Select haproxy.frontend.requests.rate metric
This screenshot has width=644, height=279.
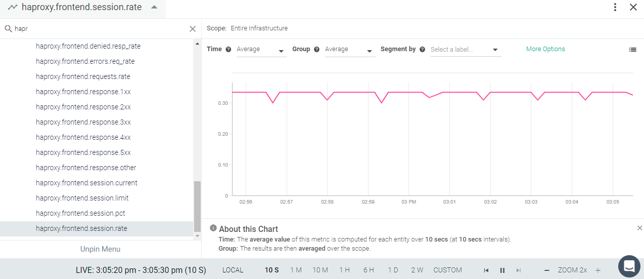coord(83,76)
